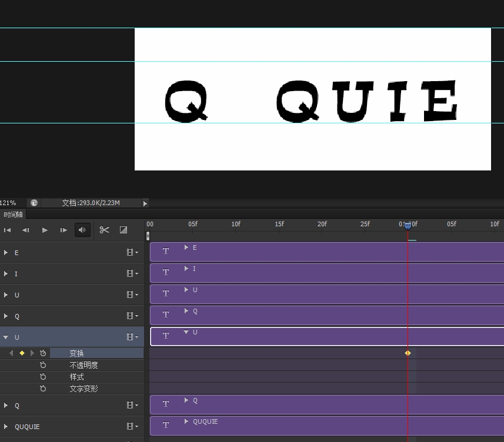504x442 pixels.
Task: Expand the QUQUIE layer track
Action: pos(6,427)
